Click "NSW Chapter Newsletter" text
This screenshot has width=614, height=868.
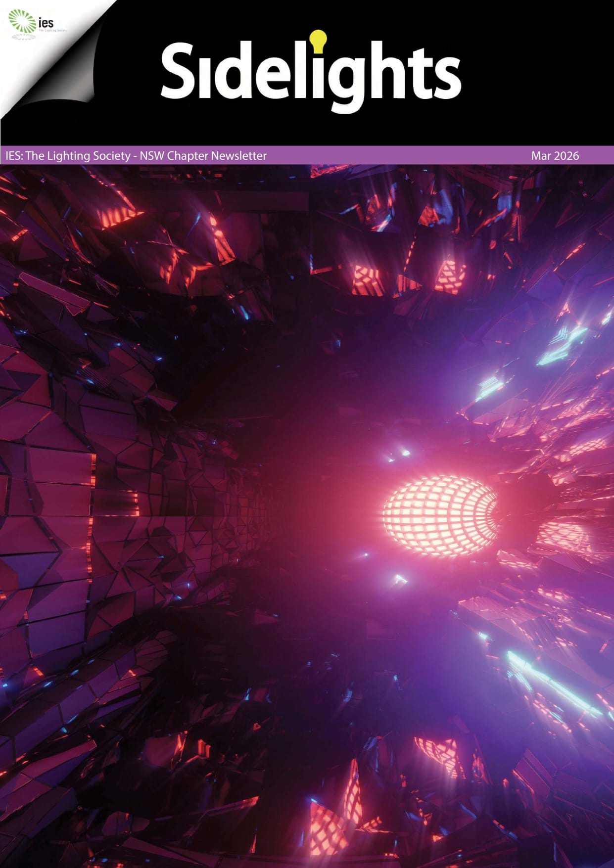(x=203, y=156)
